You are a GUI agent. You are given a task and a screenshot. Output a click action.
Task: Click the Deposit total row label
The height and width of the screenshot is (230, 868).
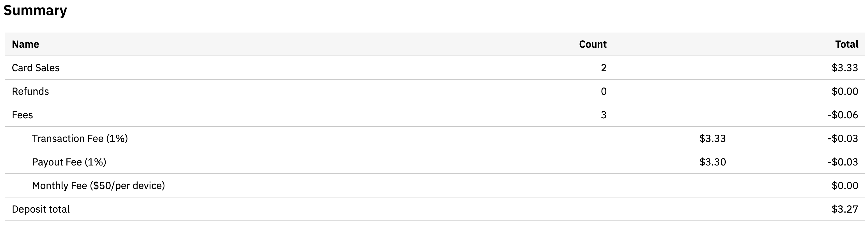[41, 210]
